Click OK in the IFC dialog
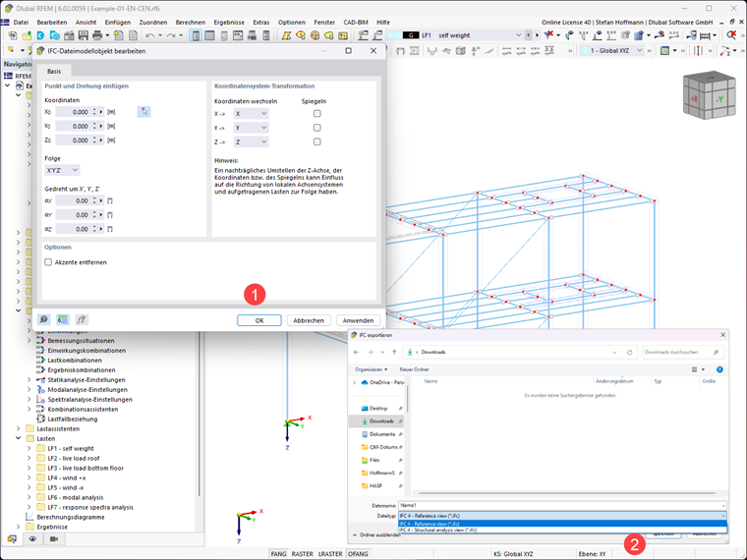Screen dimensions: 747x560 (x=259, y=320)
